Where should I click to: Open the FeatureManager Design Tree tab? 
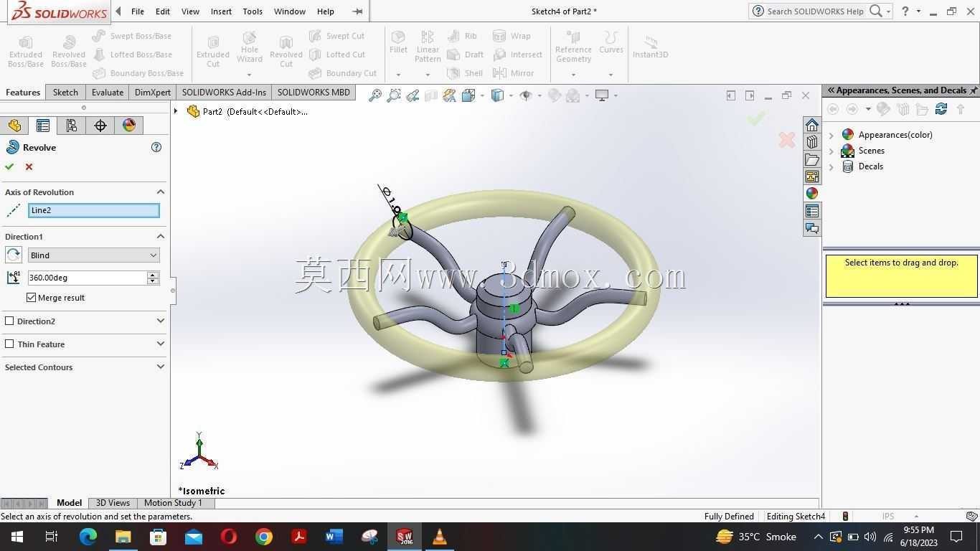point(14,126)
